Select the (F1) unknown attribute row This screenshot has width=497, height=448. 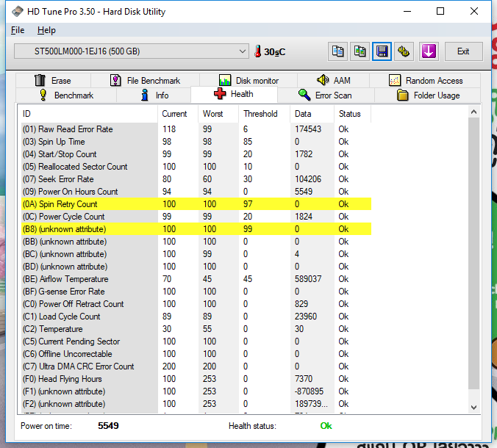196,391
